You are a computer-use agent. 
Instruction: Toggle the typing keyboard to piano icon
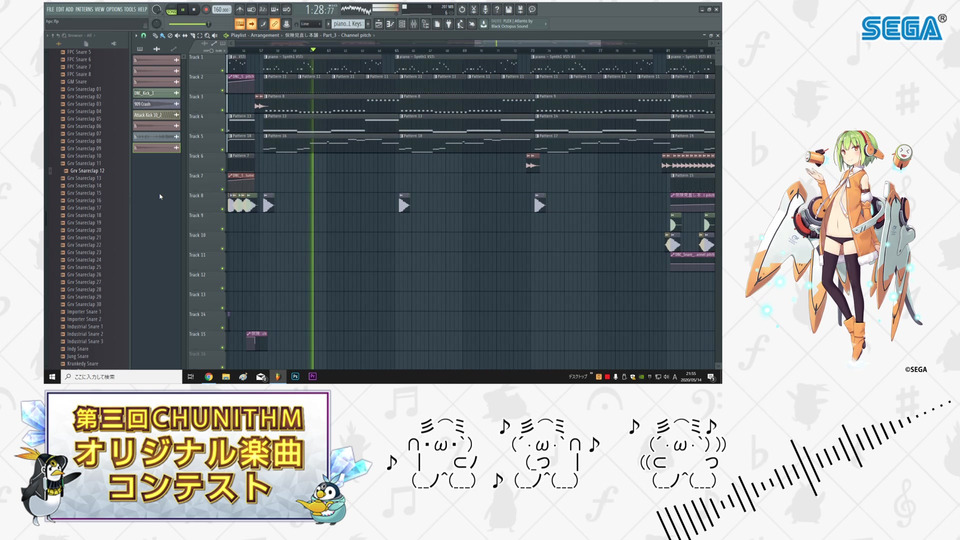(240, 24)
